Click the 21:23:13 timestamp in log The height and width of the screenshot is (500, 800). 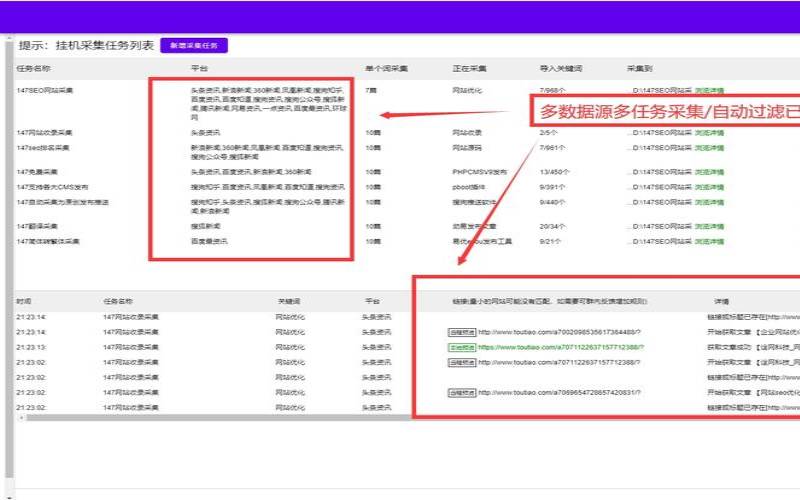[31, 347]
